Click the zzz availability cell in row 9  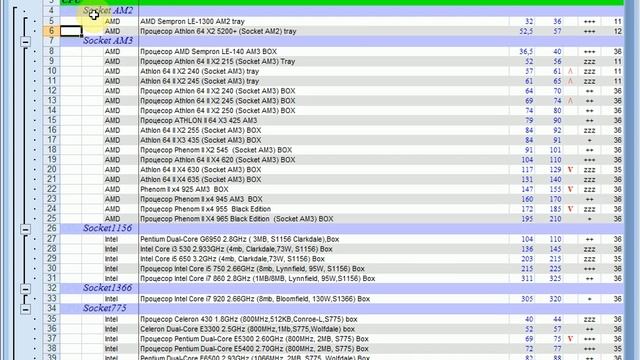(589, 61)
